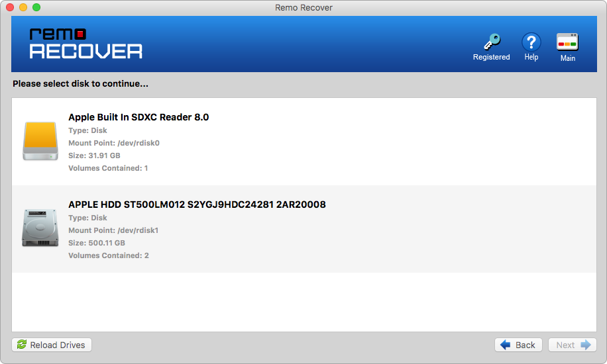Click Size: 500.11 GB text
This screenshot has width=607, height=364.
pyautogui.click(x=97, y=243)
